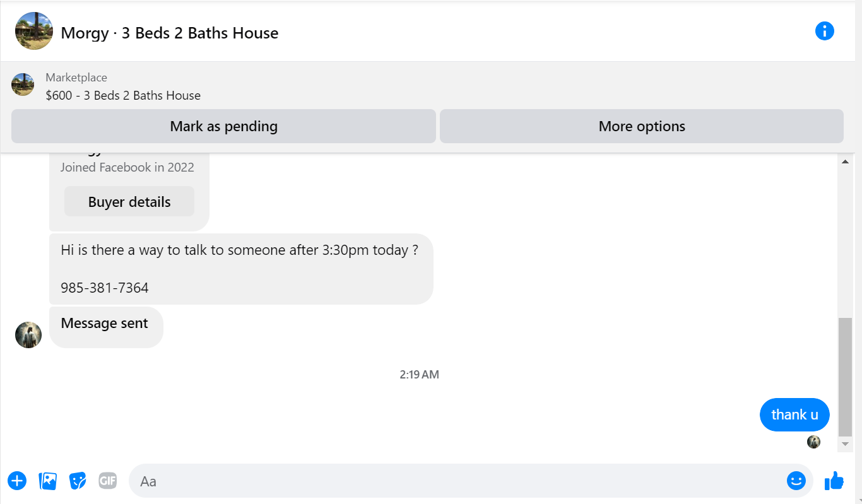Open conversation information icon
The image size is (862, 504).
point(825,31)
